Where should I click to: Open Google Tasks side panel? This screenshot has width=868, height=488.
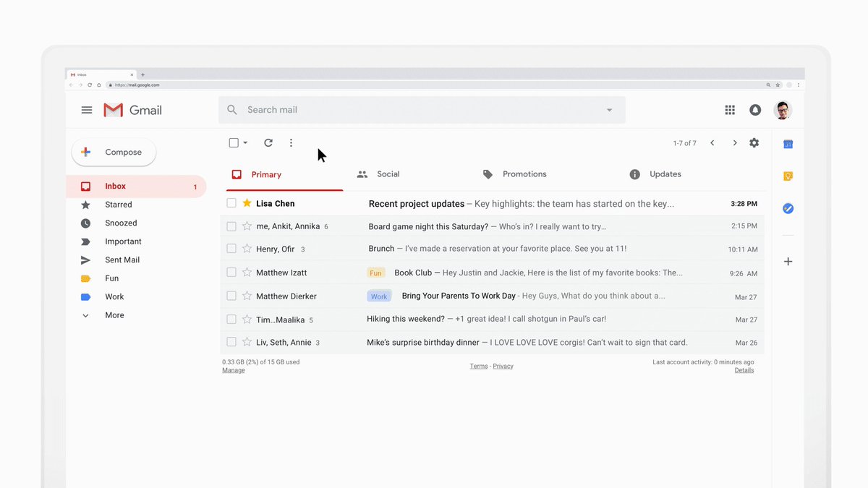(788, 208)
